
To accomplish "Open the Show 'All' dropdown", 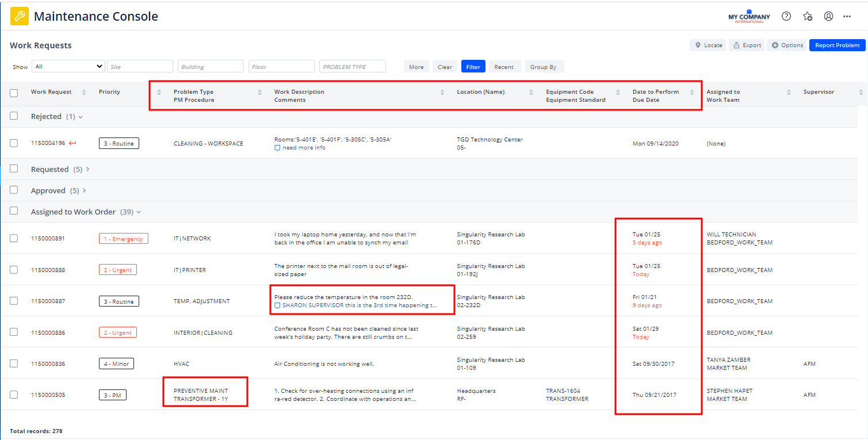I will (68, 66).
